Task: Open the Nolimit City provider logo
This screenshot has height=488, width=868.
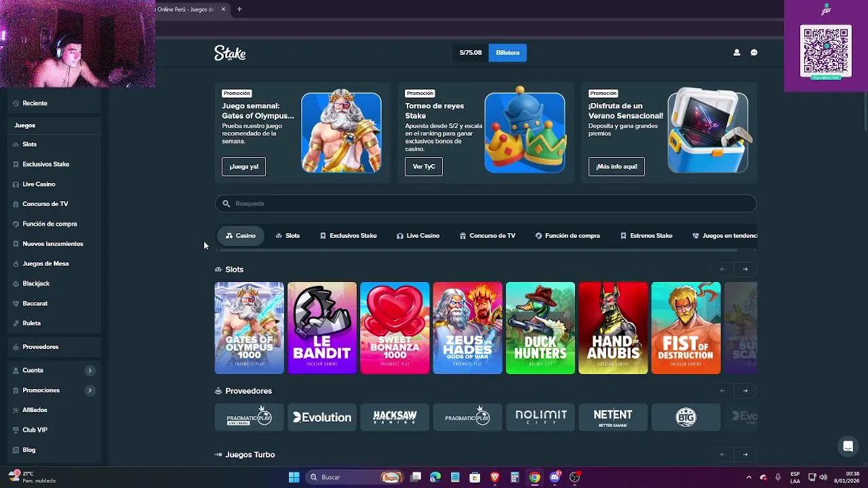Action: [540, 418]
